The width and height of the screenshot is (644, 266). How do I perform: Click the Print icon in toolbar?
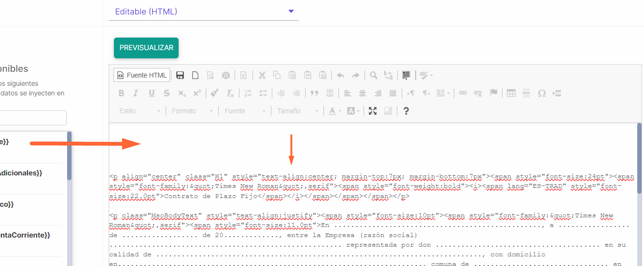pyautogui.click(x=225, y=75)
